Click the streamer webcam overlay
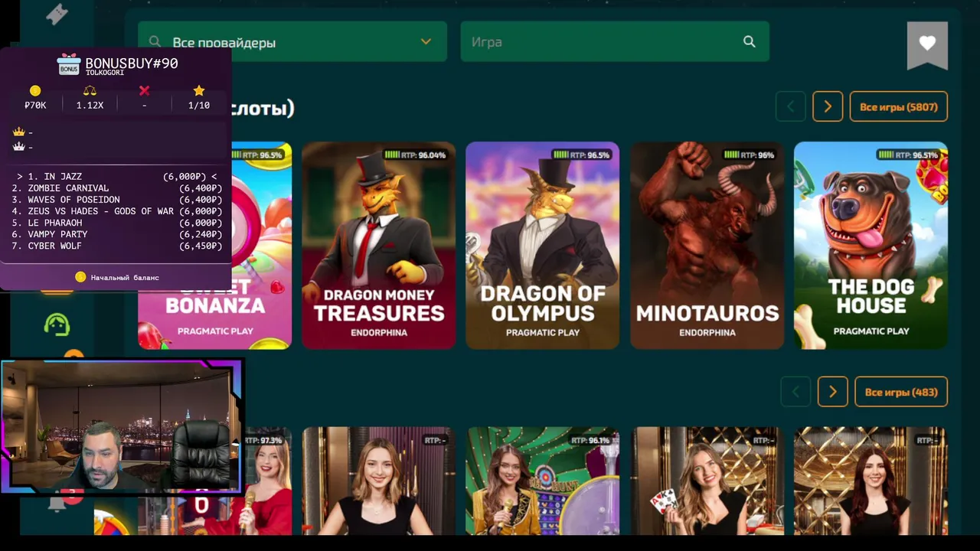The height and width of the screenshot is (551, 980). (x=121, y=425)
